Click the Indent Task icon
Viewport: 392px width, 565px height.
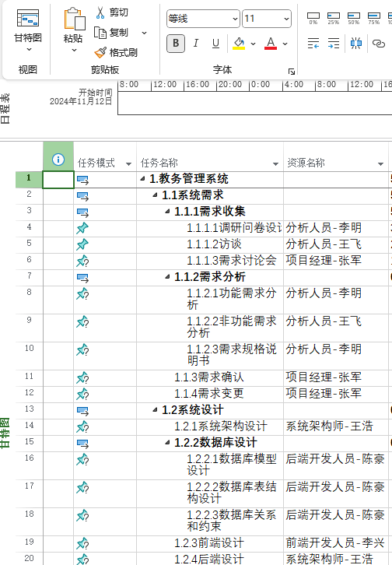coord(334,44)
